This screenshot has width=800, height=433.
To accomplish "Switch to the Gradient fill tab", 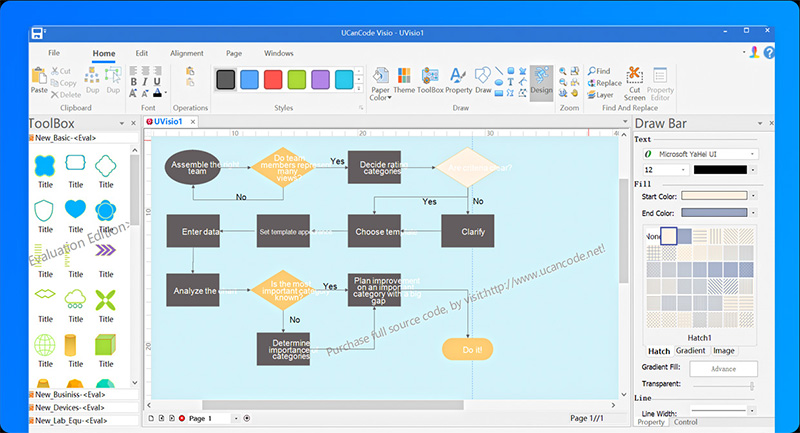I will point(690,350).
